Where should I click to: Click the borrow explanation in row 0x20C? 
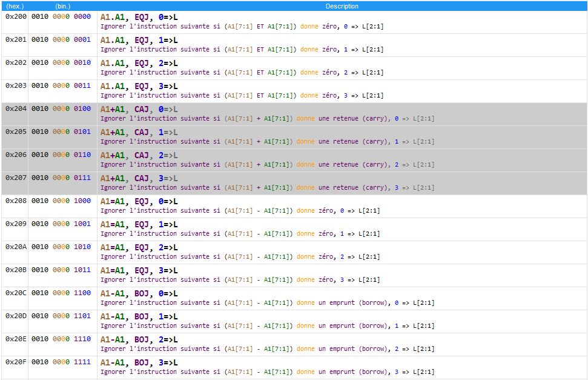(x=268, y=303)
